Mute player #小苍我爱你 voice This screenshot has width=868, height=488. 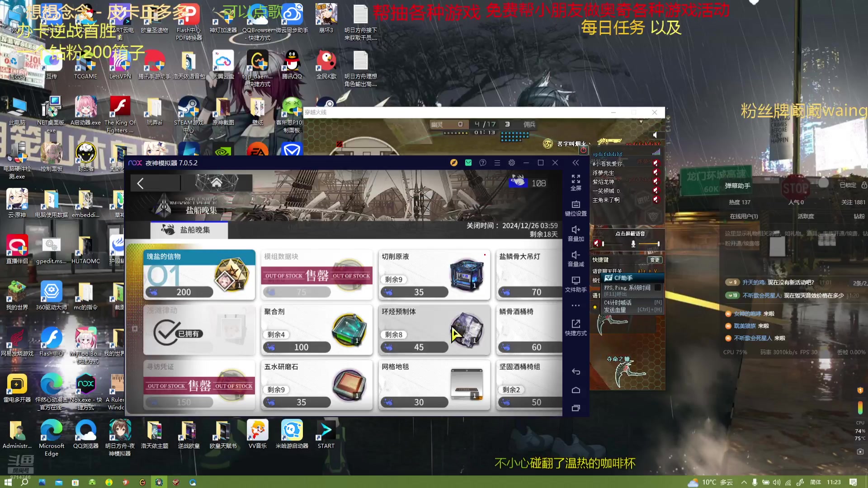tap(656, 163)
